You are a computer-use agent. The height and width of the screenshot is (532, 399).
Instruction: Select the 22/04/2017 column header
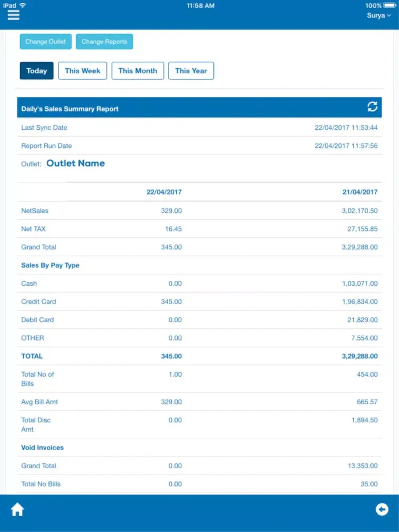pyautogui.click(x=164, y=192)
